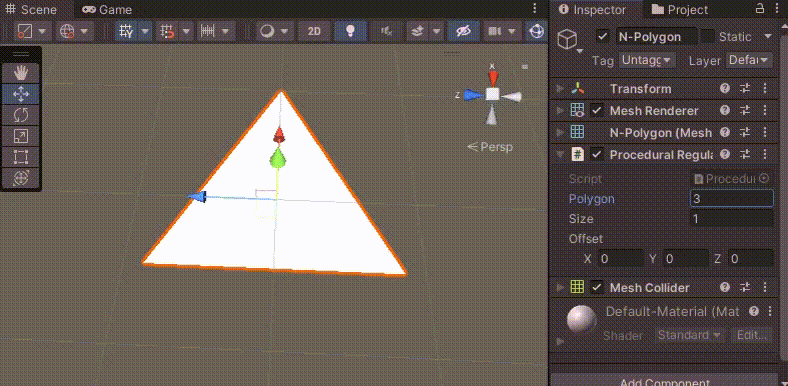Open the Tag dropdown

(x=647, y=60)
